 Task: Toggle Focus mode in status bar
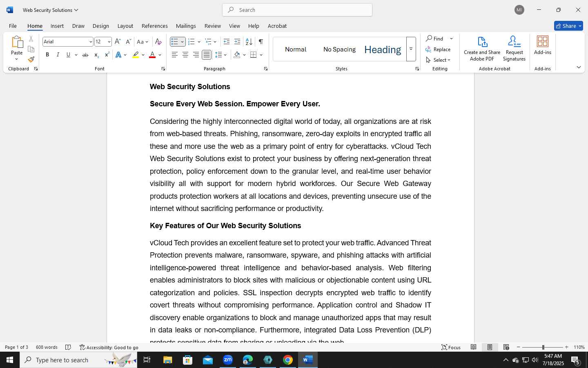coord(451,347)
